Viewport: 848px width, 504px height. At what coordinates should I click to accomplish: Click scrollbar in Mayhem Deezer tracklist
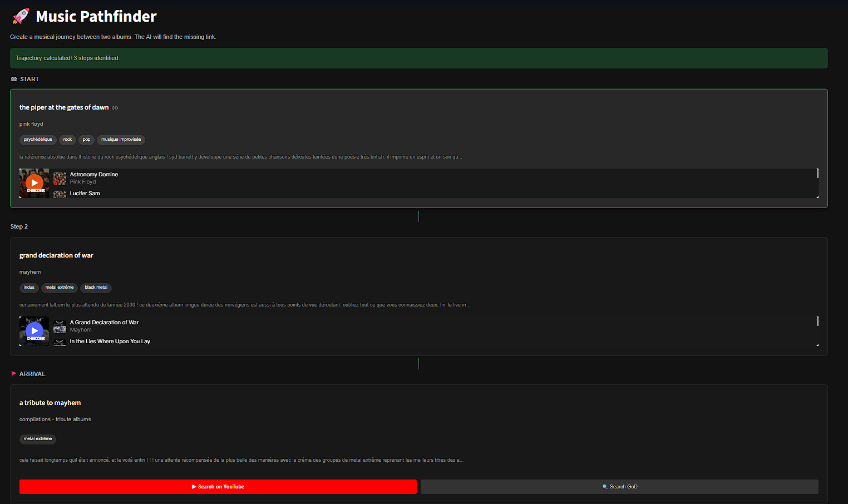(x=817, y=322)
